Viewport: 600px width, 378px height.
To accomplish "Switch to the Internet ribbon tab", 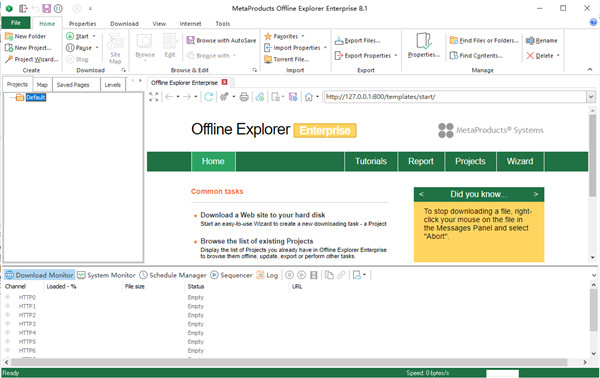I will (x=190, y=24).
